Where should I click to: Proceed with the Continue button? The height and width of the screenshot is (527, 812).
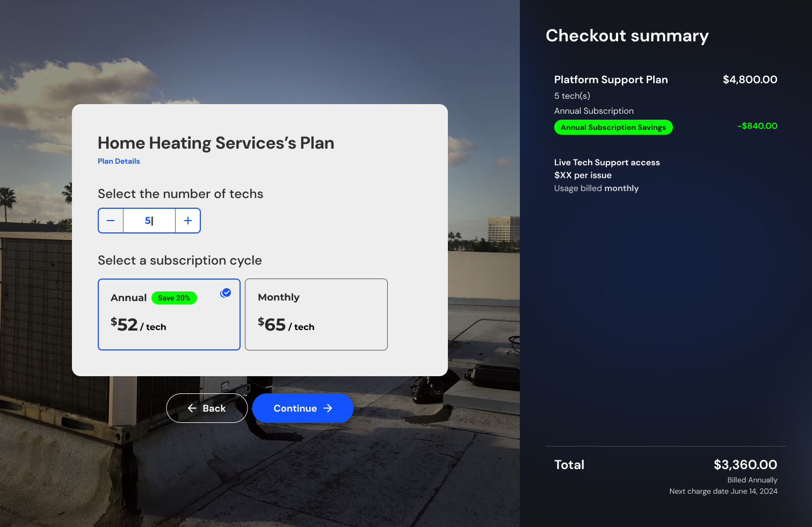click(x=303, y=408)
